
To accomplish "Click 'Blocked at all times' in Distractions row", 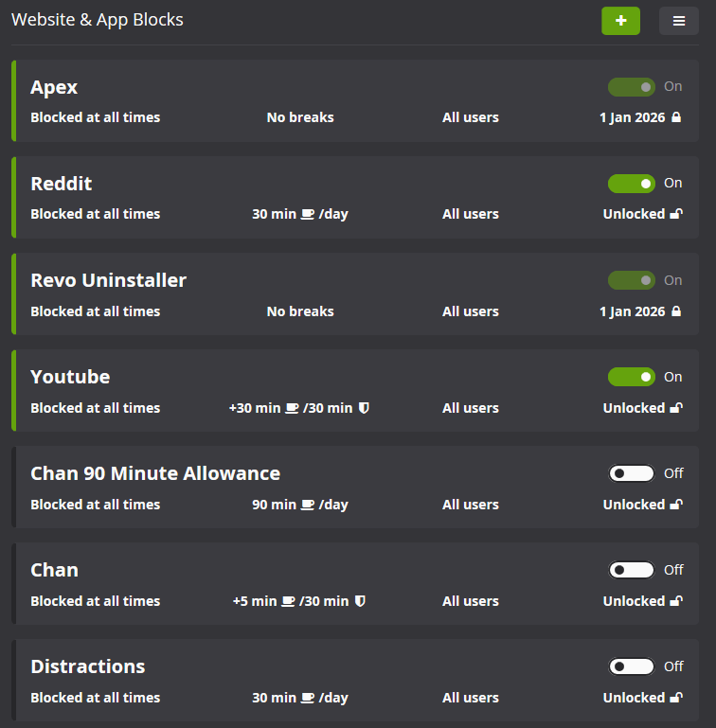I will click(x=96, y=698).
